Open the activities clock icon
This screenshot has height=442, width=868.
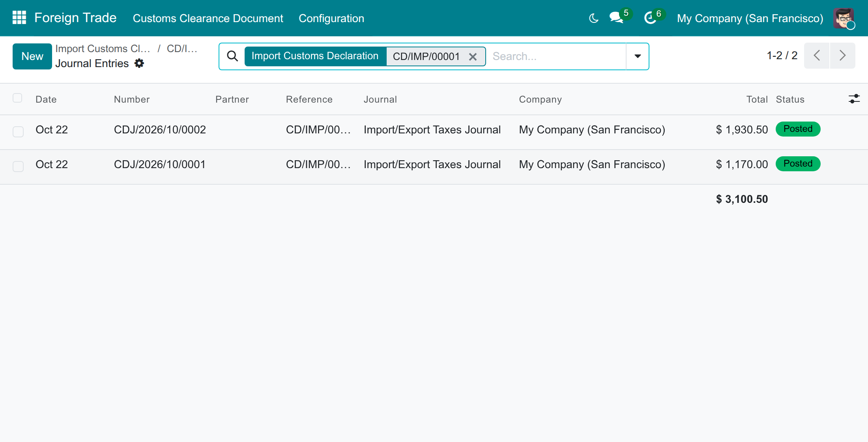point(650,18)
